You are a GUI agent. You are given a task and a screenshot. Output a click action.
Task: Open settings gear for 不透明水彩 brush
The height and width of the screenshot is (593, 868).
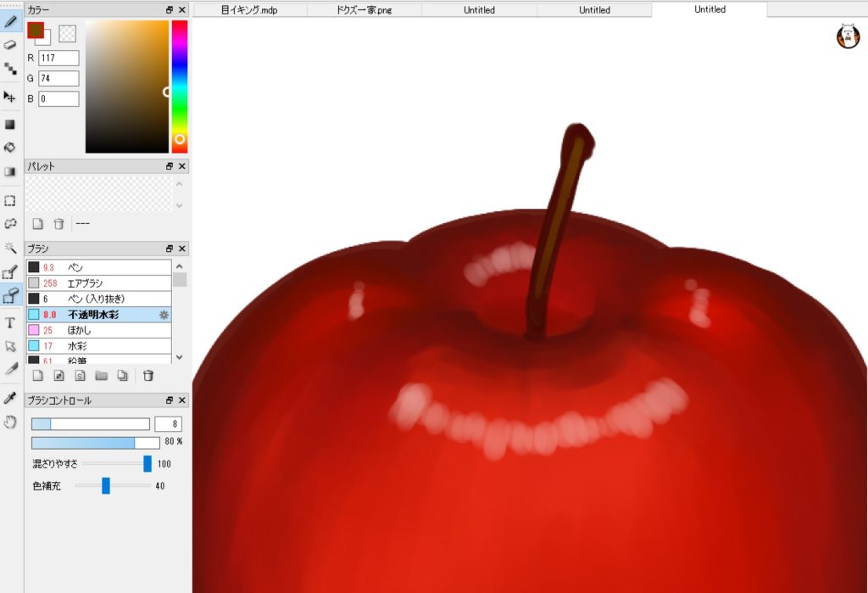coord(164,315)
